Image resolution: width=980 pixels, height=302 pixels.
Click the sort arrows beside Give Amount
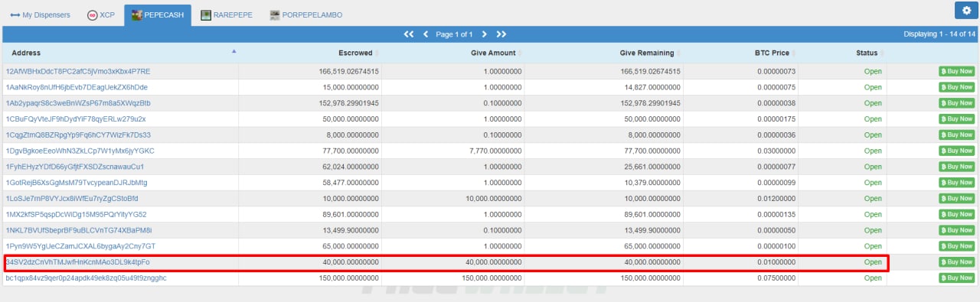[x=520, y=53]
